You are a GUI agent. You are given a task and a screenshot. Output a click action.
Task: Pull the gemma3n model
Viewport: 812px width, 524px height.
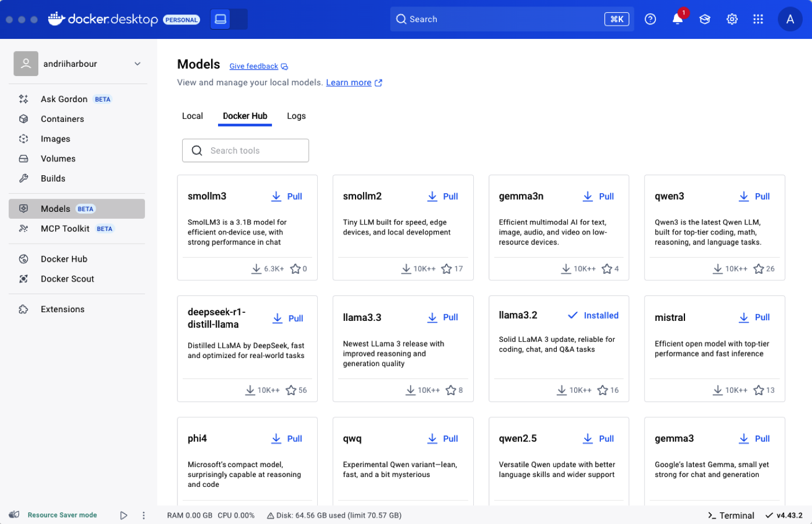[x=599, y=197]
